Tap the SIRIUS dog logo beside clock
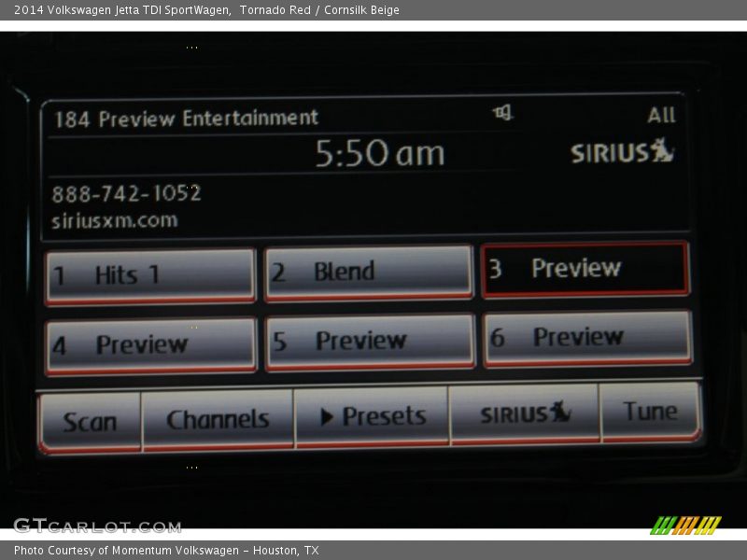The image size is (747, 560). click(x=623, y=151)
